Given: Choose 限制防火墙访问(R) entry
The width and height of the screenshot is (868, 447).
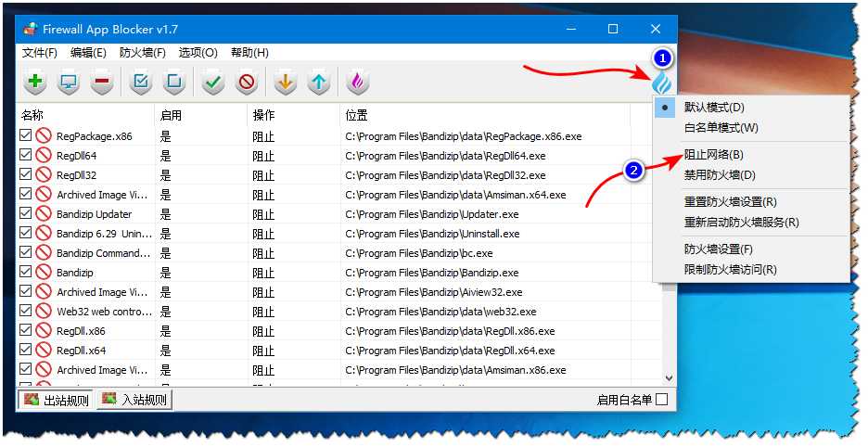Looking at the screenshot, I should click(731, 270).
